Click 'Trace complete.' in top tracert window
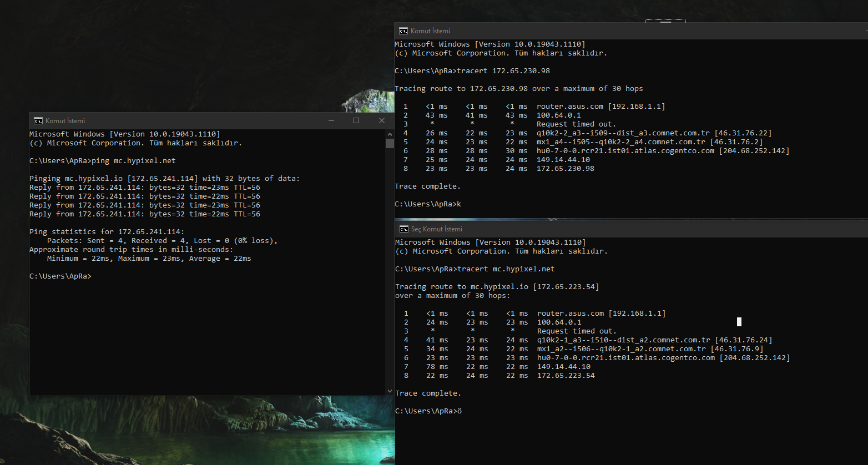The image size is (868, 465). [x=428, y=186]
